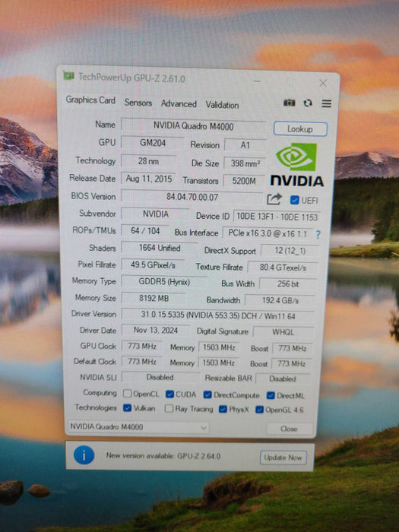
Task: Click Bus Width value 256 bit
Action: point(288,284)
